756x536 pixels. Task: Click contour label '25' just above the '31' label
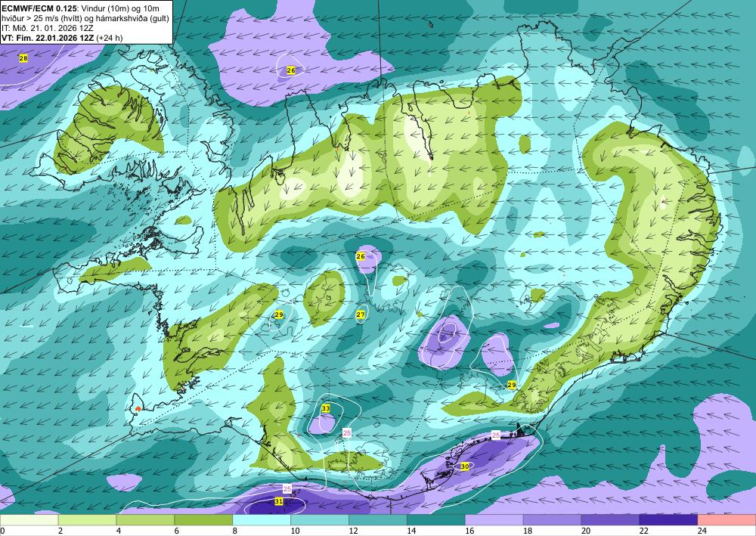pyautogui.click(x=287, y=489)
